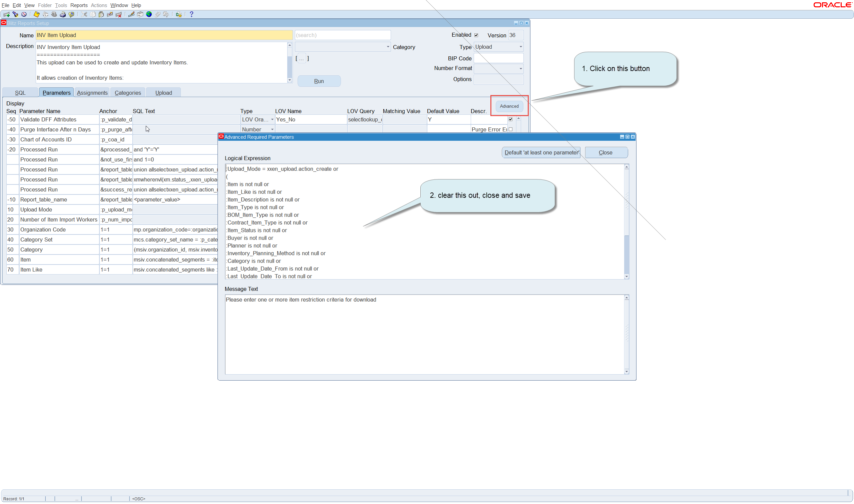Click the Options input field
This screenshot has height=504, width=854.
[498, 79]
